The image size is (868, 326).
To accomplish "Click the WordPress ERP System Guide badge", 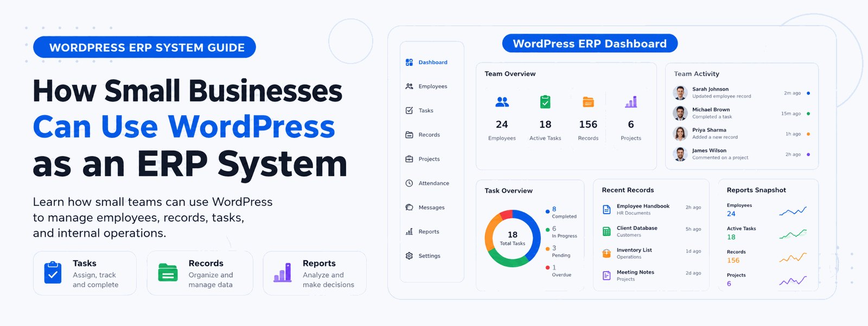I will 144,47.
